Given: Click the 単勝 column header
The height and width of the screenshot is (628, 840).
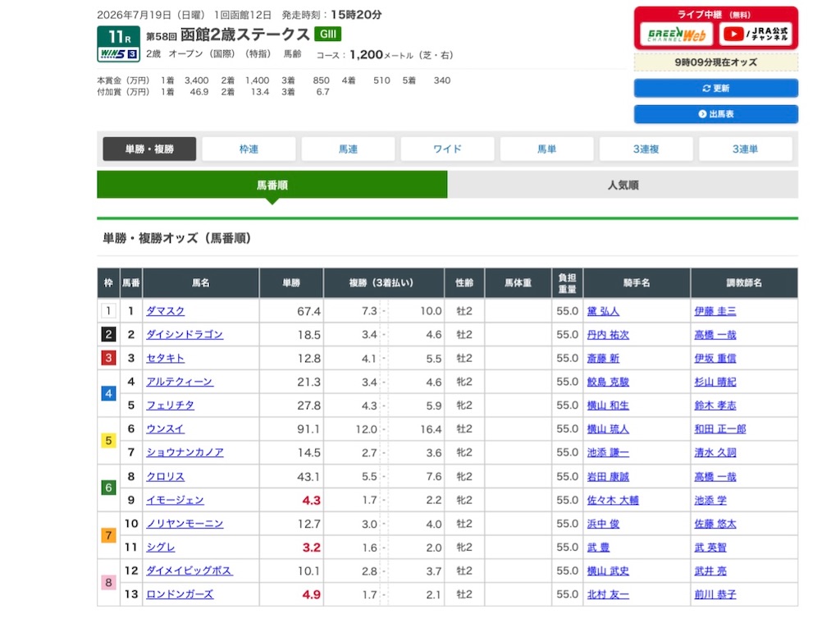Looking at the screenshot, I should click(x=291, y=282).
